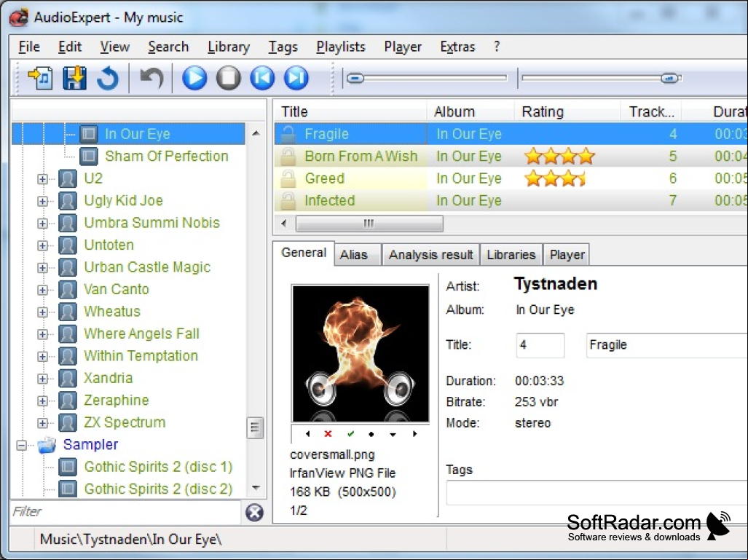Click the lock icon beside Infected

[x=288, y=201]
